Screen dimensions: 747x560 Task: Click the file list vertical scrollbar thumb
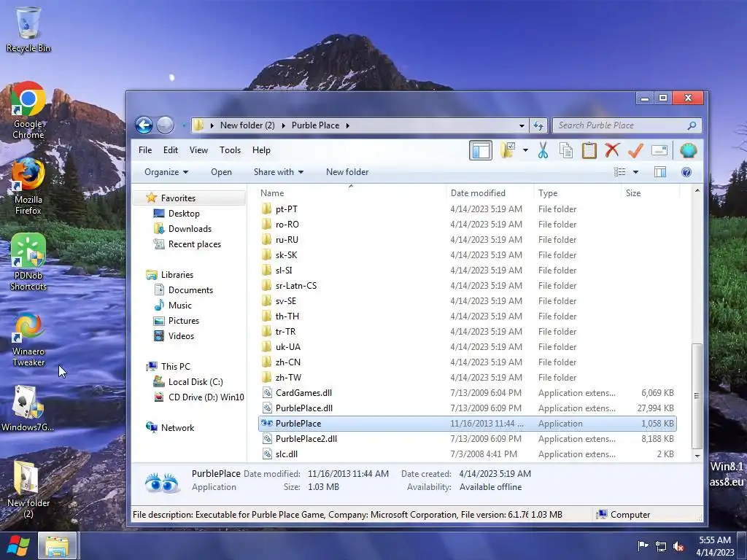(x=697, y=396)
